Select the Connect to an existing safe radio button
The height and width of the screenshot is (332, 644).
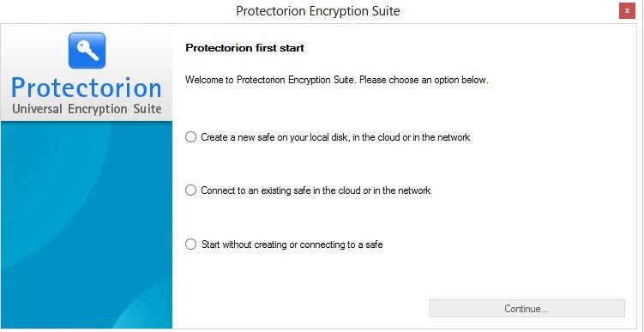(x=190, y=190)
